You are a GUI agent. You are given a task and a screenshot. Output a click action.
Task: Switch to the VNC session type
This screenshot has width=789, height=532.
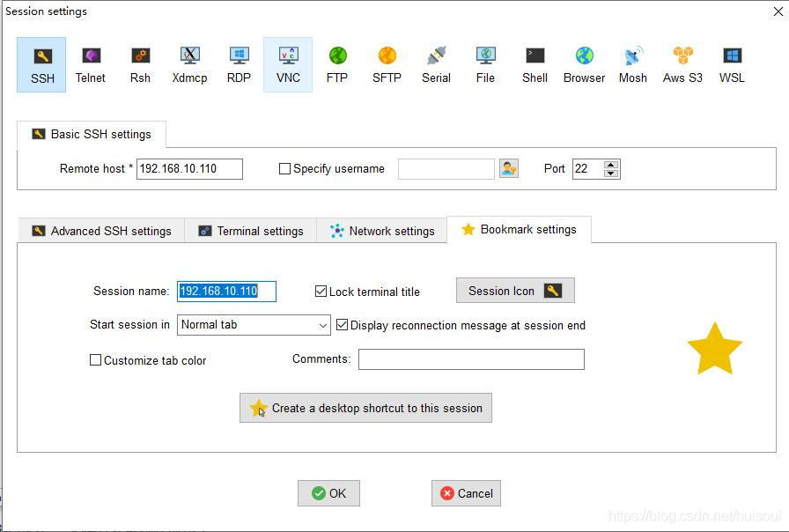[288, 64]
